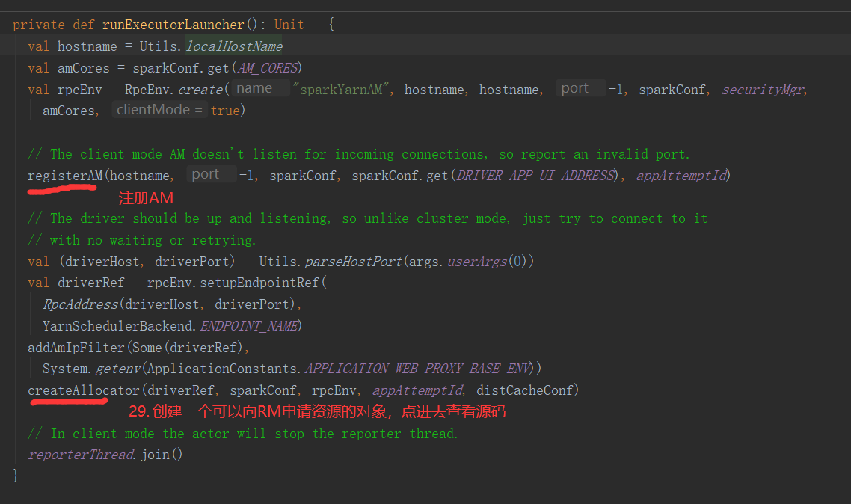Click the runExecutorLauncher method name
This screenshot has height=504, width=851.
[173, 25]
